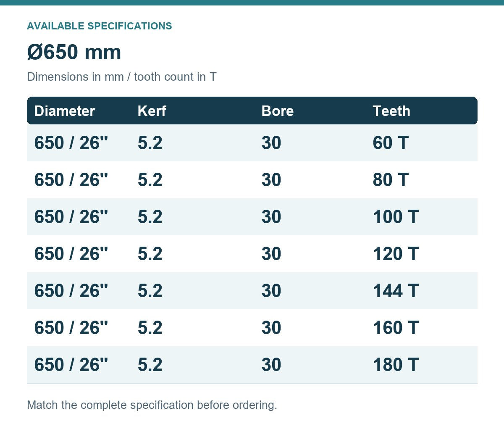Select the "Ø650 mm" title

(74, 53)
